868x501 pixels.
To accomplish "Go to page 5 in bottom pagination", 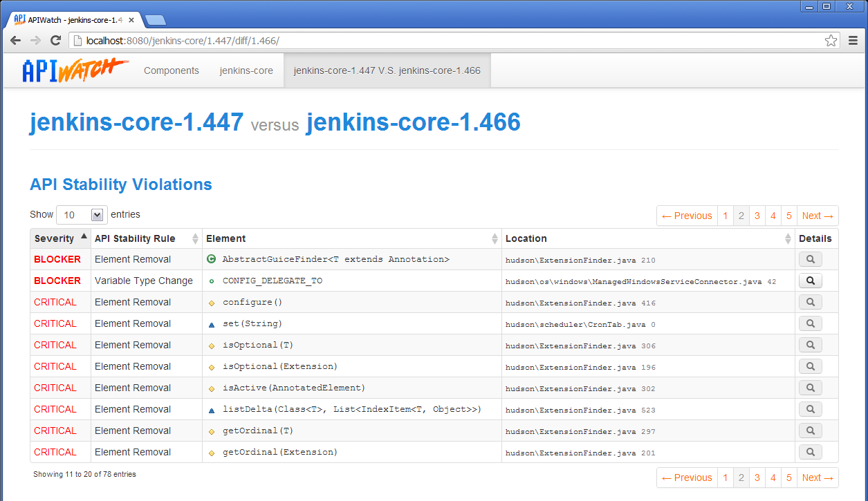I will pos(789,478).
